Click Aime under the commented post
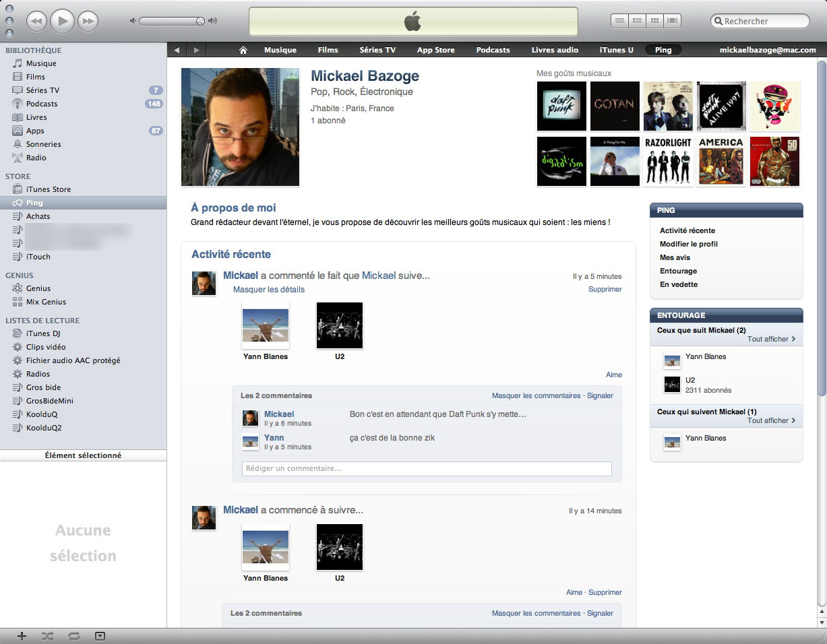The height and width of the screenshot is (644, 827). 614,375
